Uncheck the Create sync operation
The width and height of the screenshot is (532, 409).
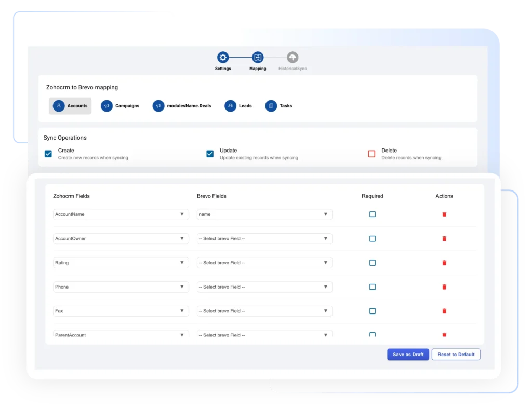pos(48,154)
